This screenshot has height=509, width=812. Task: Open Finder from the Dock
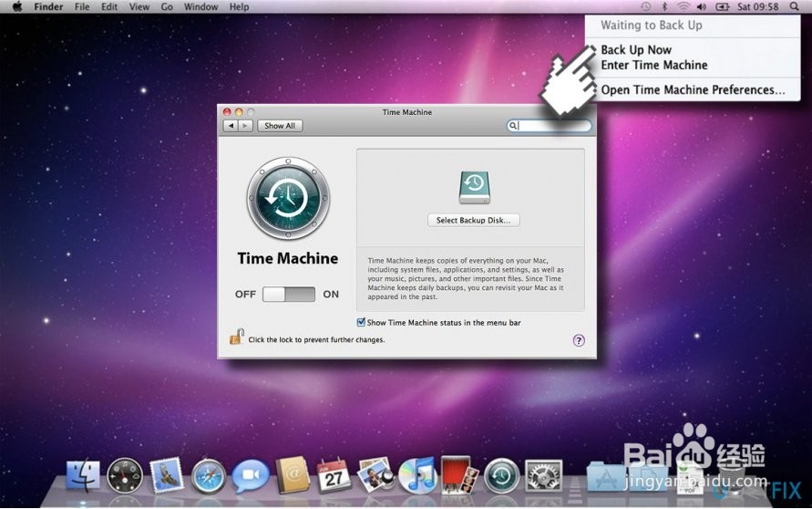[x=83, y=475]
